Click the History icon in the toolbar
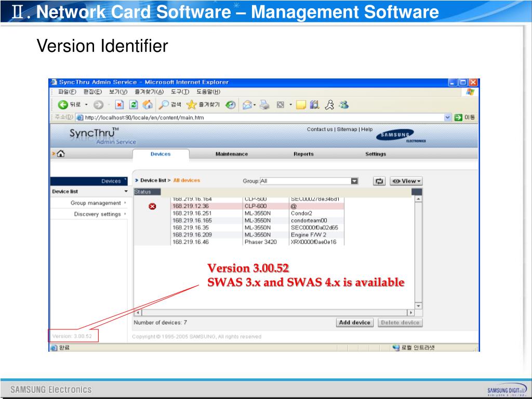532x399 pixels. [x=230, y=105]
